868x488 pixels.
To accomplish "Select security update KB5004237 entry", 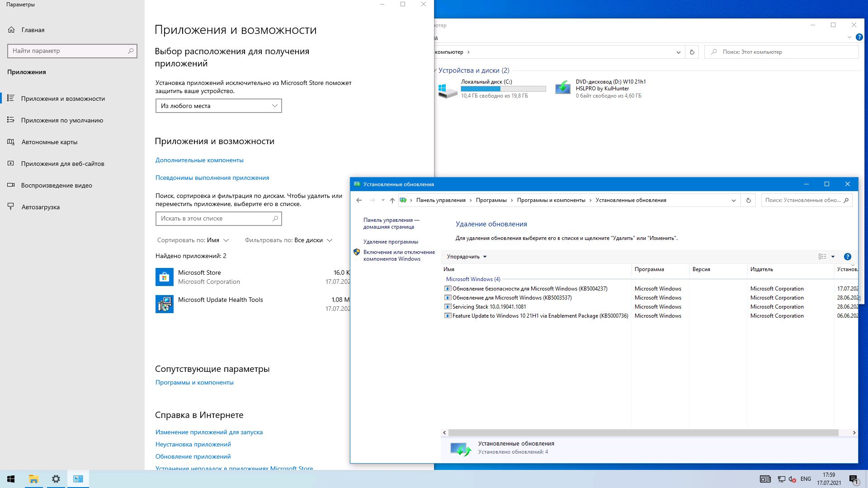I will [529, 288].
